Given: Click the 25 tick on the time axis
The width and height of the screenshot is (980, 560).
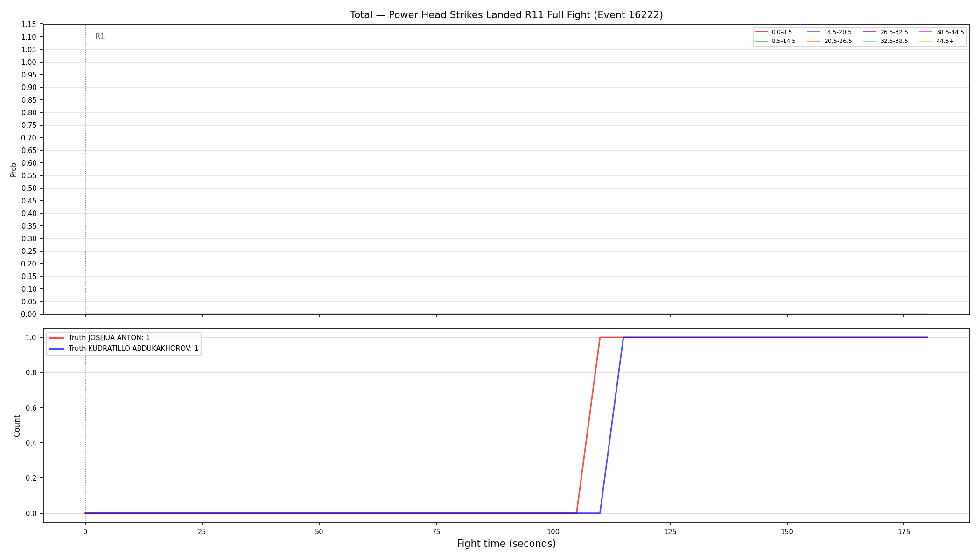Looking at the screenshot, I should click(202, 532).
